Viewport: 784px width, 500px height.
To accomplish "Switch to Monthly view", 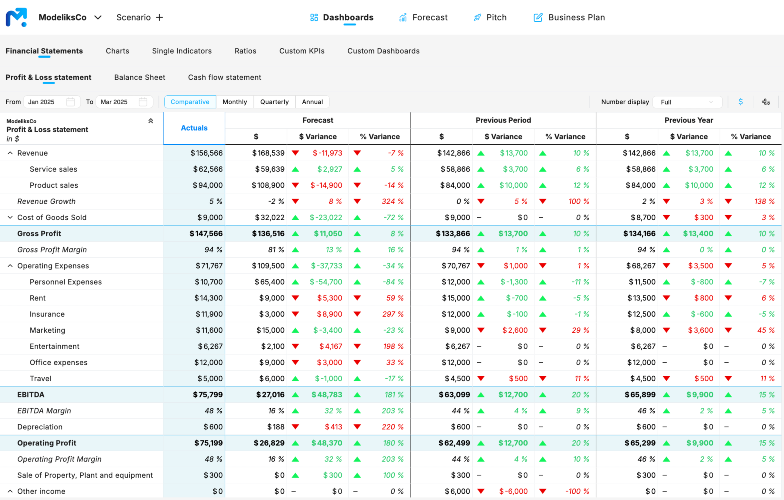I will point(234,102).
